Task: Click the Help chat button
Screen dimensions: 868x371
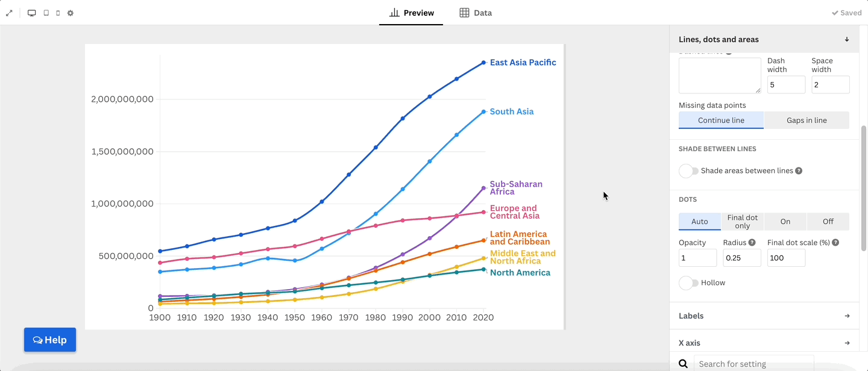Action: 50,340
